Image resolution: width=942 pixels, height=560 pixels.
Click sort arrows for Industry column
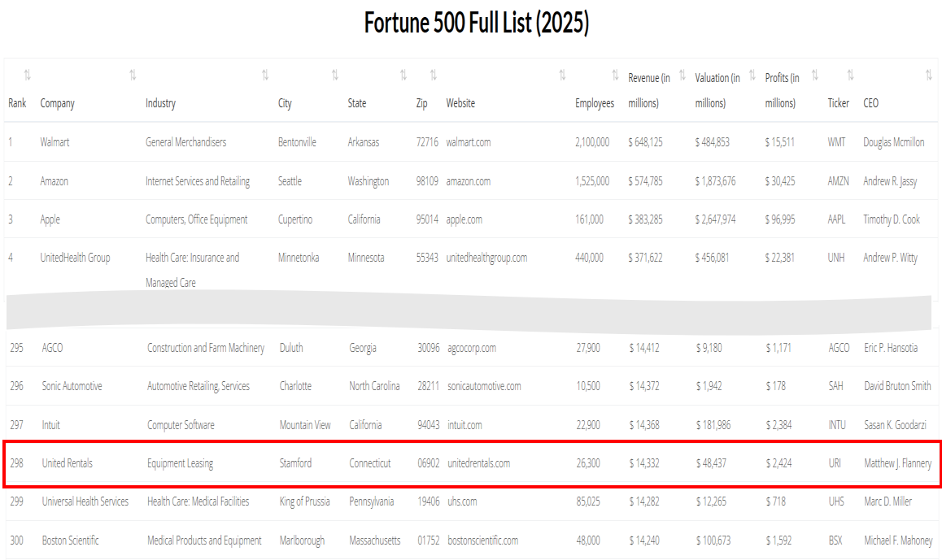point(265,75)
